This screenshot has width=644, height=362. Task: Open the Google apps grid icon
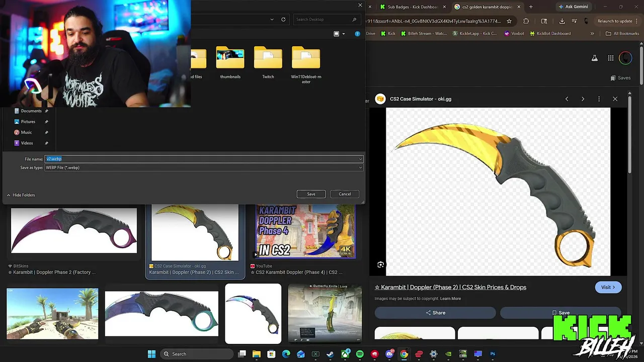point(610,58)
